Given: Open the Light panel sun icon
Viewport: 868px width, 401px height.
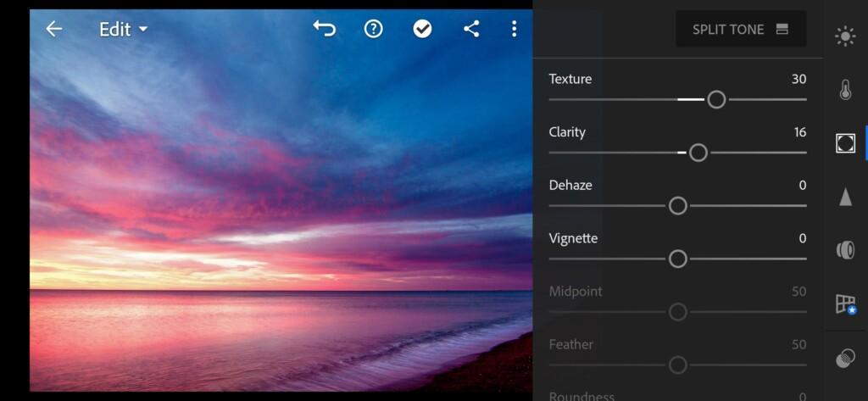Looking at the screenshot, I should pyautogui.click(x=845, y=36).
